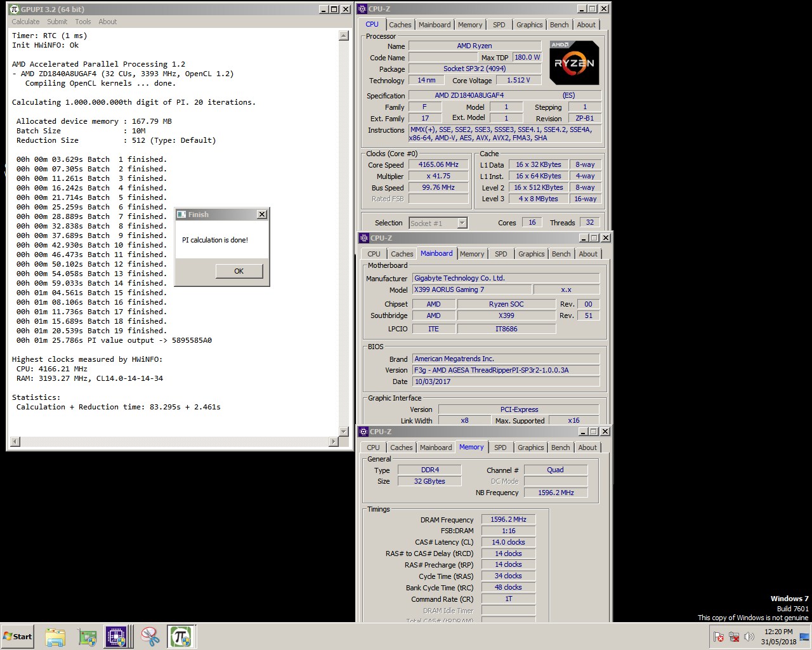812x650 pixels.
Task: Open the Start menu
Action: (18, 637)
